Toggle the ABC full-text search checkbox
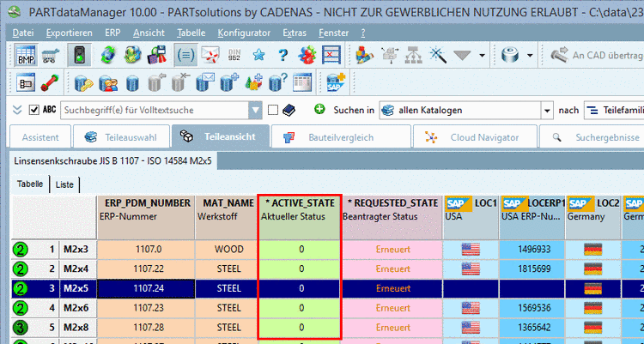The image size is (644, 344). (33, 110)
